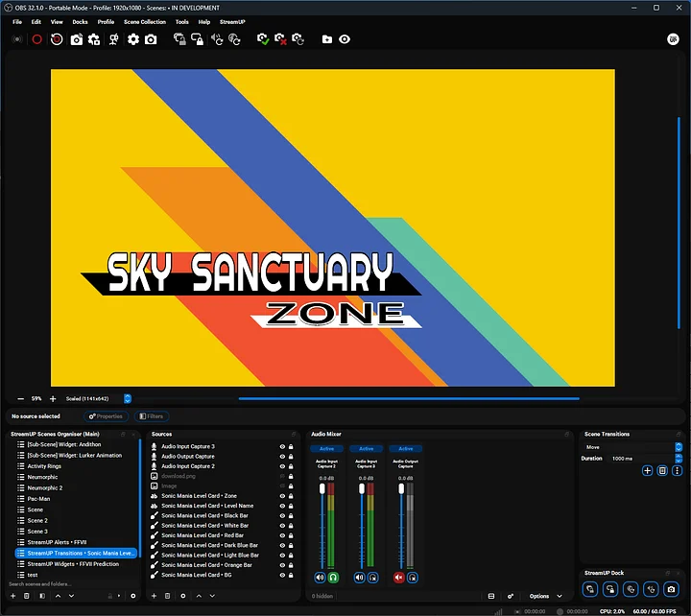The height and width of the screenshot is (616, 691).
Task: Show the hidden download.png source
Action: (282, 476)
